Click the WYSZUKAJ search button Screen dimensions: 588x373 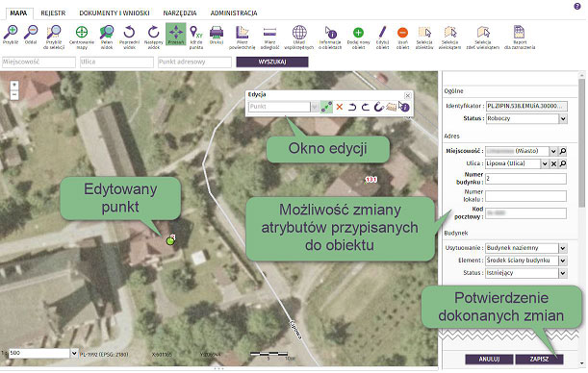pyautogui.click(x=272, y=62)
